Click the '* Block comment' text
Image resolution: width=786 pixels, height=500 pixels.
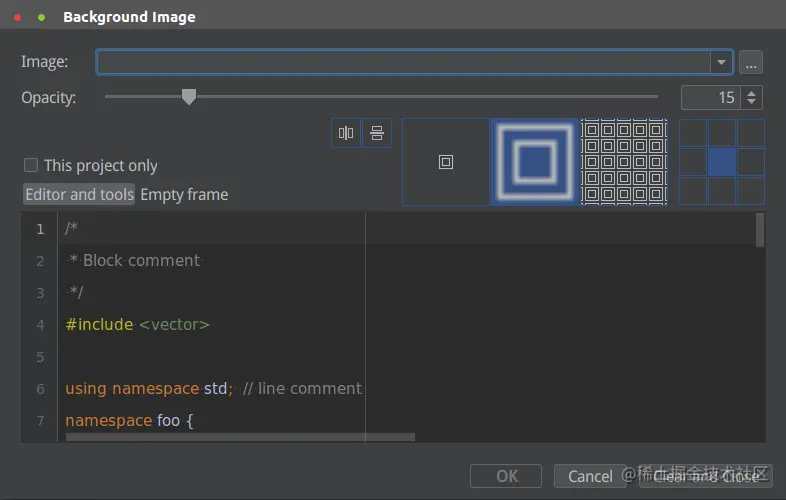point(134,260)
